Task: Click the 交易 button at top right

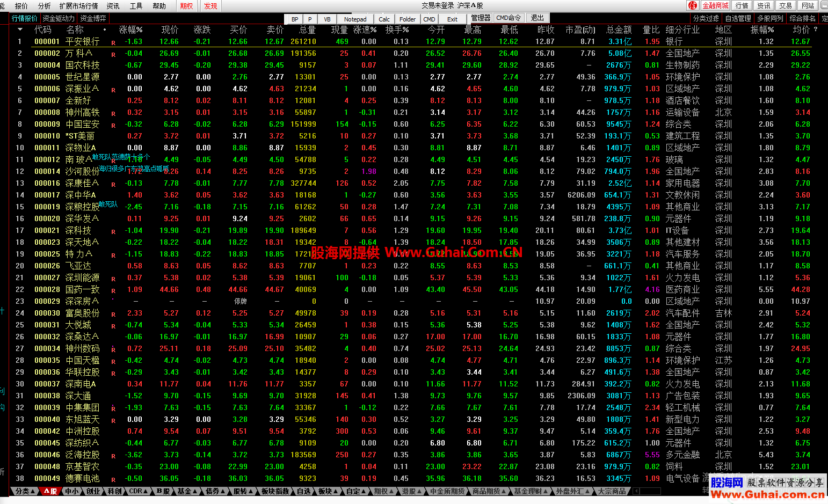Action: pyautogui.click(x=786, y=5)
